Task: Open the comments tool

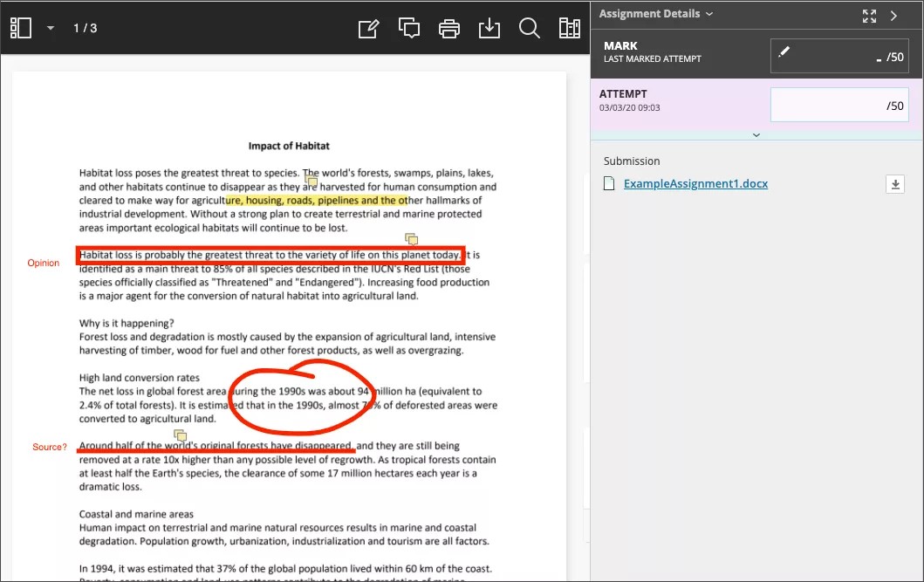Action: 409,28
